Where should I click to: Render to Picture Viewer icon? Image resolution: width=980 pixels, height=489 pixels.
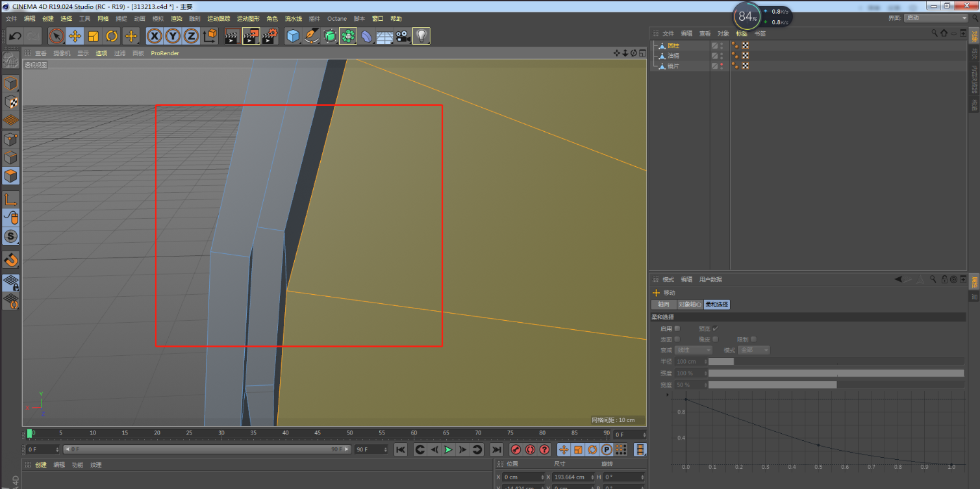click(x=251, y=36)
